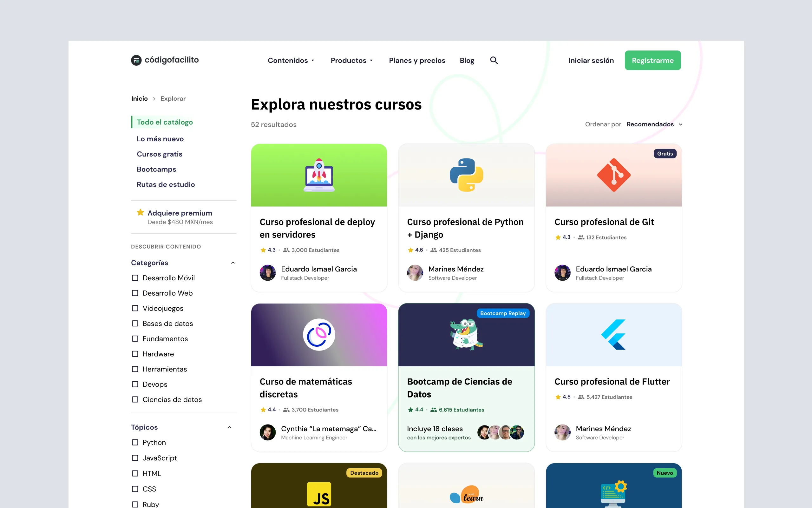This screenshot has width=812, height=508.
Task: Click the blue Flutter logo icon
Action: coord(614,335)
